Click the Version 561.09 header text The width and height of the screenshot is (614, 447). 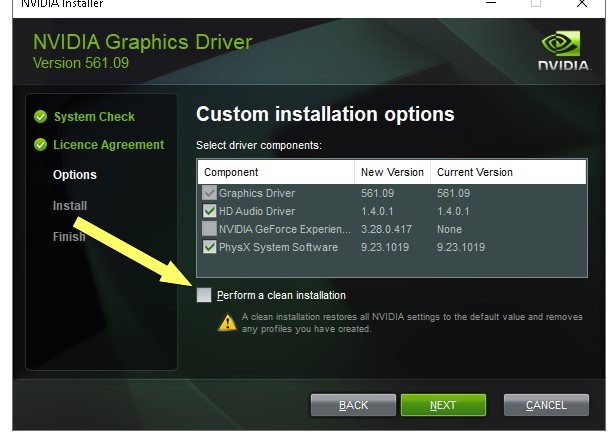pos(81,63)
